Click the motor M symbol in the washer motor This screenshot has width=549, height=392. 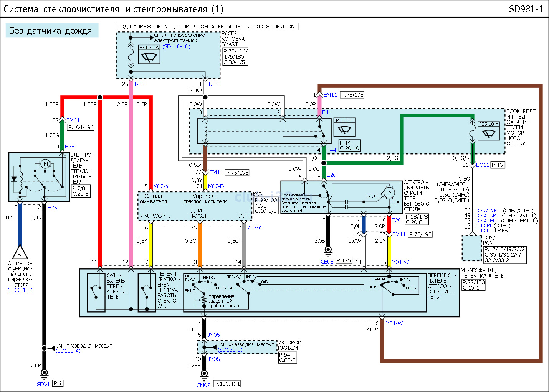tap(46, 164)
